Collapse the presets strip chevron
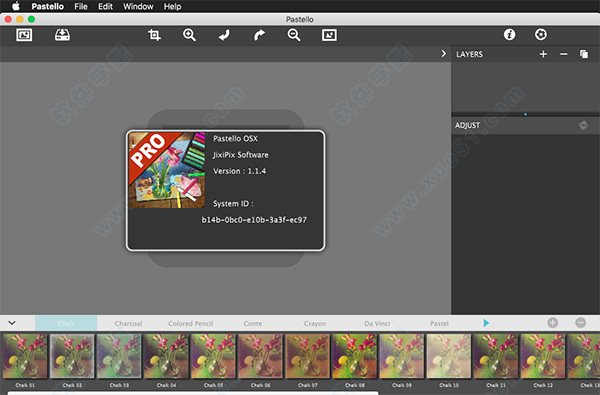Viewport: 600px width, 395px height. (12, 323)
